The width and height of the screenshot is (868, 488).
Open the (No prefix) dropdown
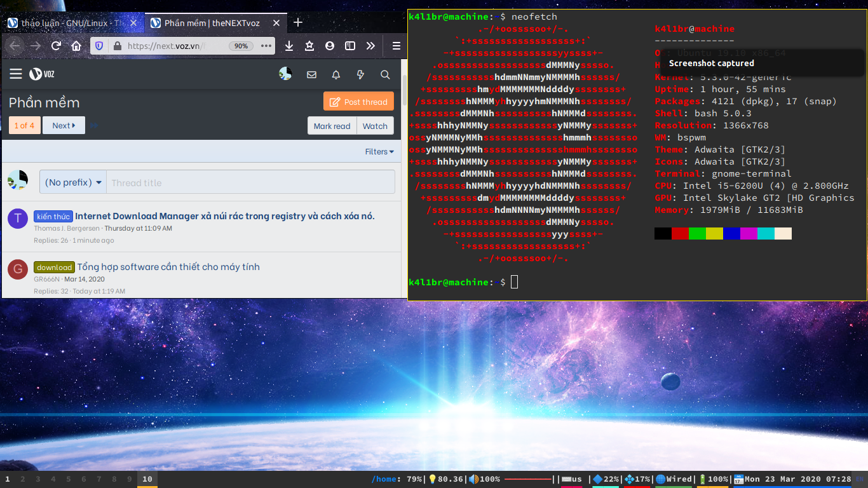[x=73, y=182]
